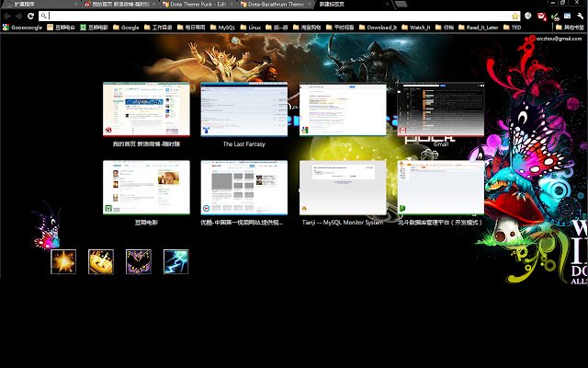Open the MySQL bookmarks folder

(222, 28)
